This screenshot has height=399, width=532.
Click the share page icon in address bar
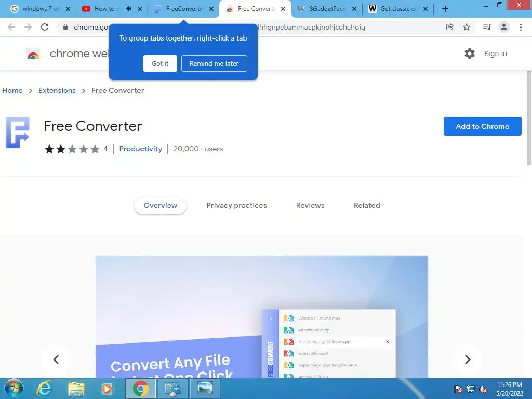coord(449,27)
